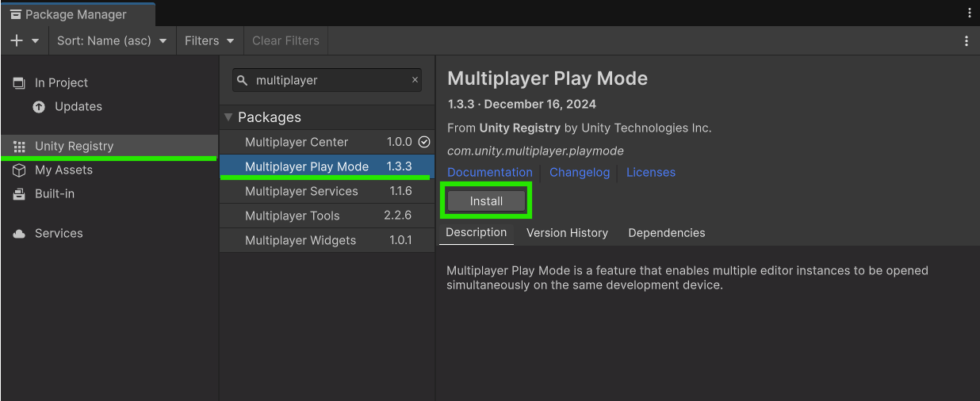The image size is (980, 401).
Task: Select Unity Registry in the sidebar
Action: [109, 146]
